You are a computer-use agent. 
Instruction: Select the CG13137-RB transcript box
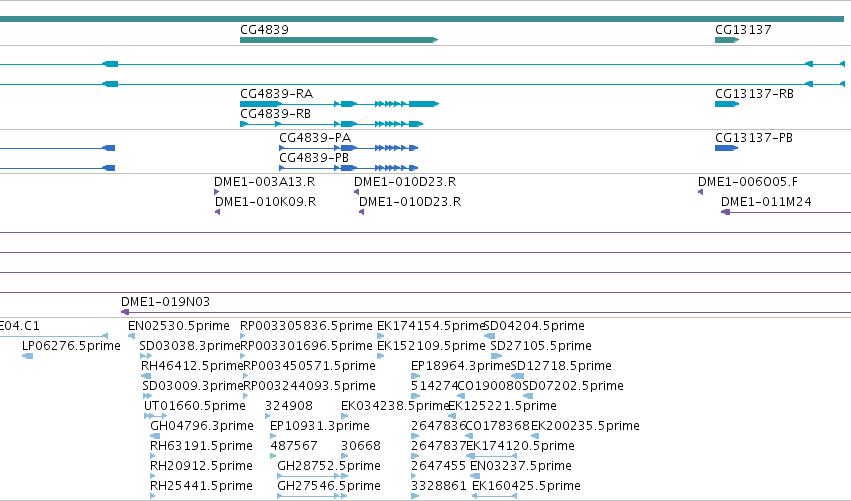pos(727,104)
